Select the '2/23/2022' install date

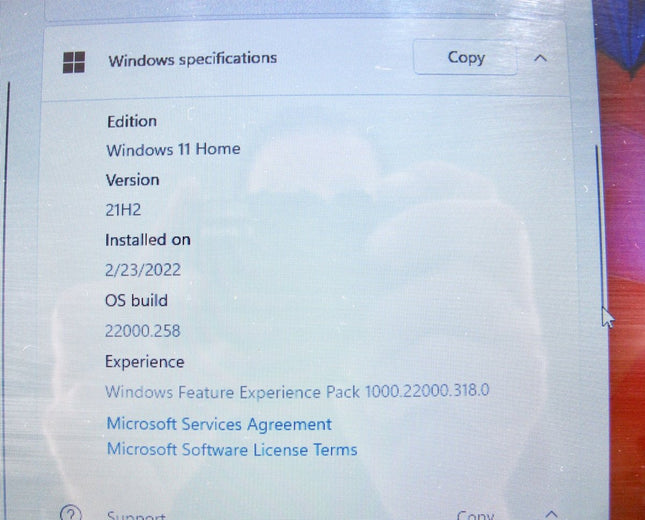143,270
